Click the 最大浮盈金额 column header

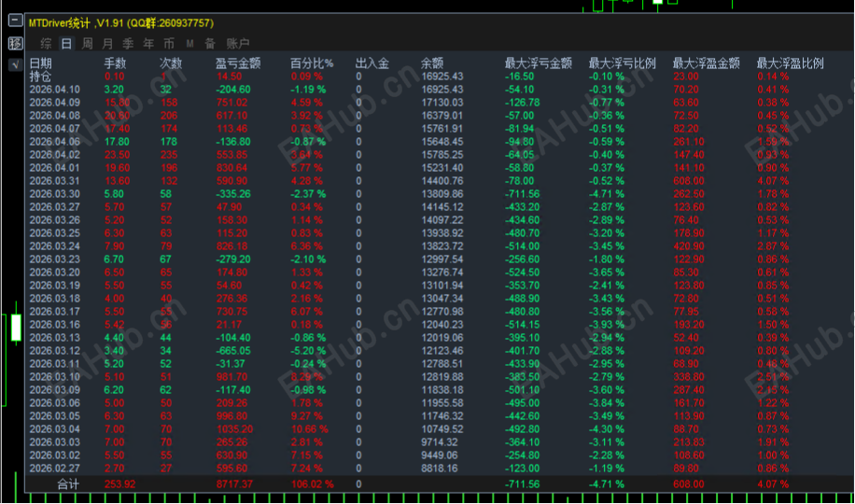pos(707,63)
